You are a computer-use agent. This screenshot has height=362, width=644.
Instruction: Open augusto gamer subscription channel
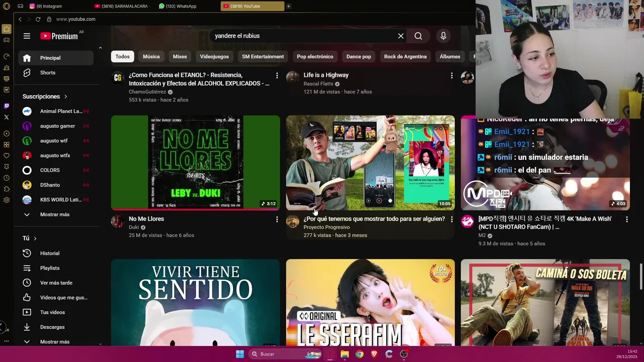tap(56, 126)
